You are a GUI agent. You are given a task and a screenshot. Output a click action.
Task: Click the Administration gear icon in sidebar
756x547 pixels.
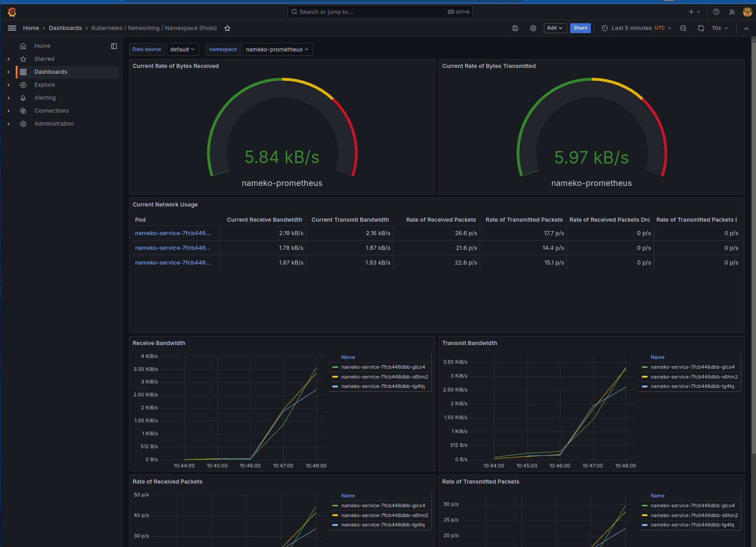tap(23, 124)
